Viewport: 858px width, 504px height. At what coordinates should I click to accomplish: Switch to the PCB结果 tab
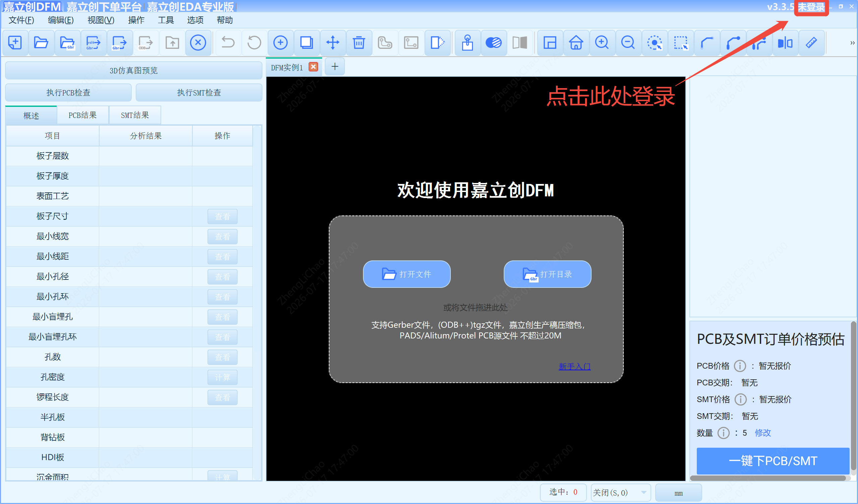83,115
